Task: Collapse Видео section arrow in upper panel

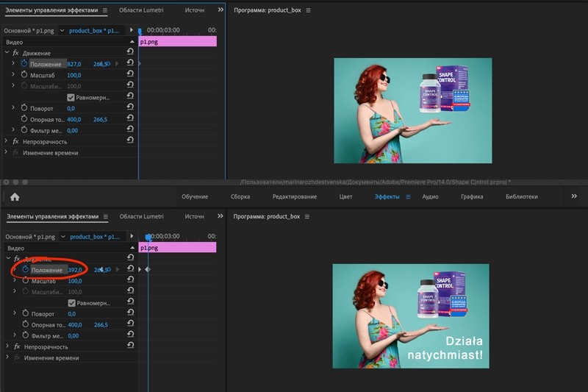Action: click(x=132, y=42)
